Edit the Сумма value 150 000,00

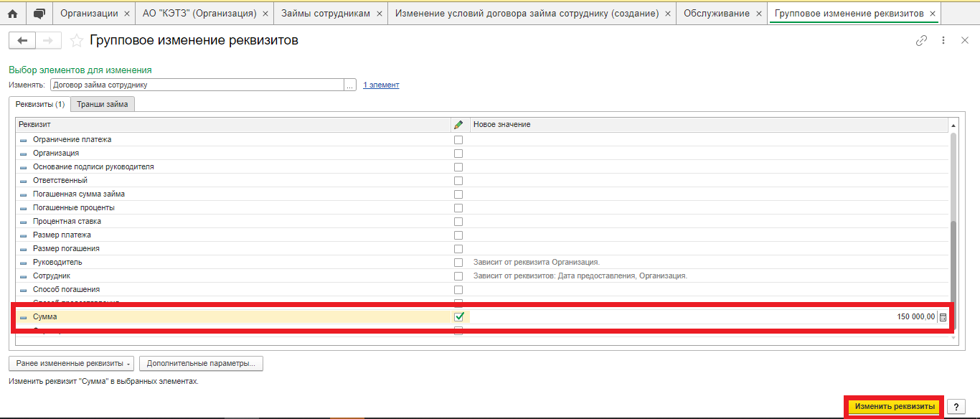pos(704,317)
